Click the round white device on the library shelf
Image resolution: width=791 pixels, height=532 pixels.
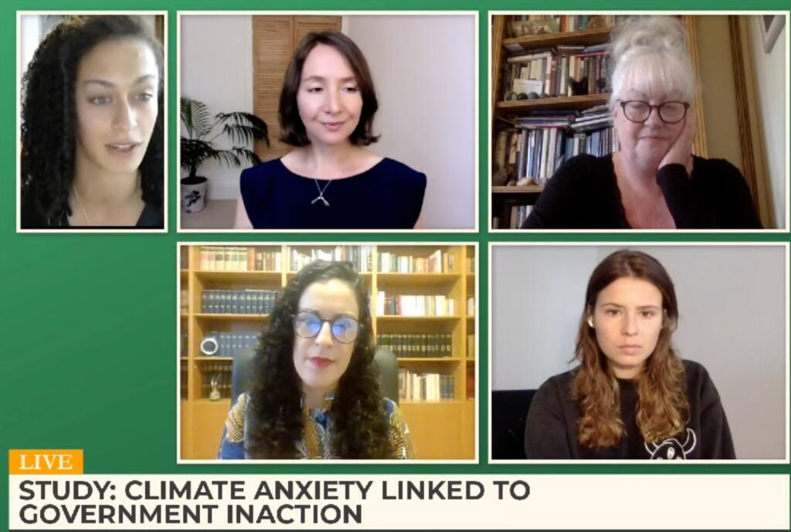pyautogui.click(x=209, y=346)
